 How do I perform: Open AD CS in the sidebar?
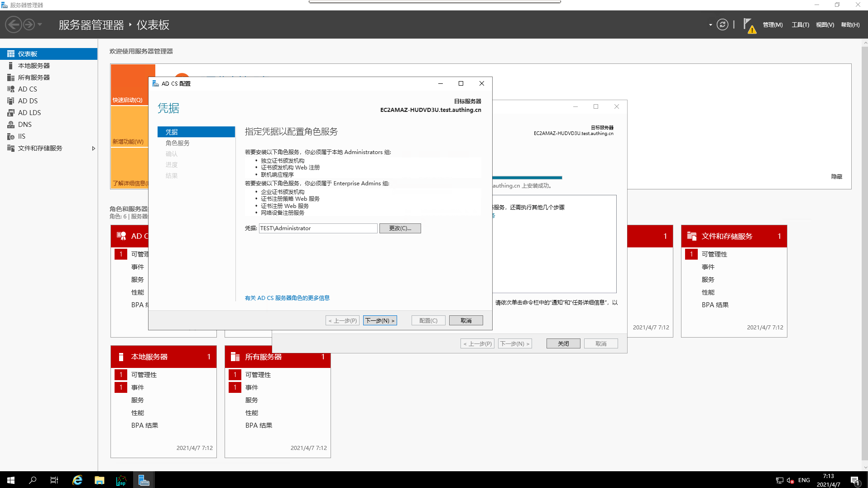pos(27,89)
